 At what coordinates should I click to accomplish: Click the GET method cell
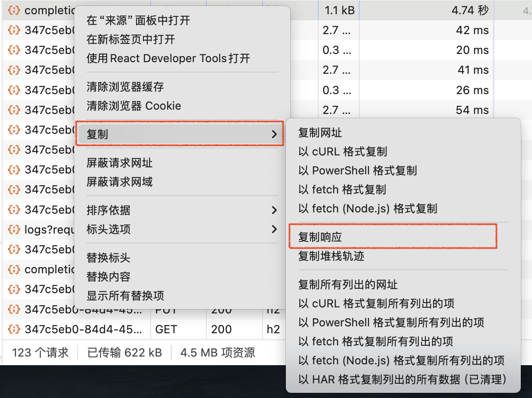(166, 329)
